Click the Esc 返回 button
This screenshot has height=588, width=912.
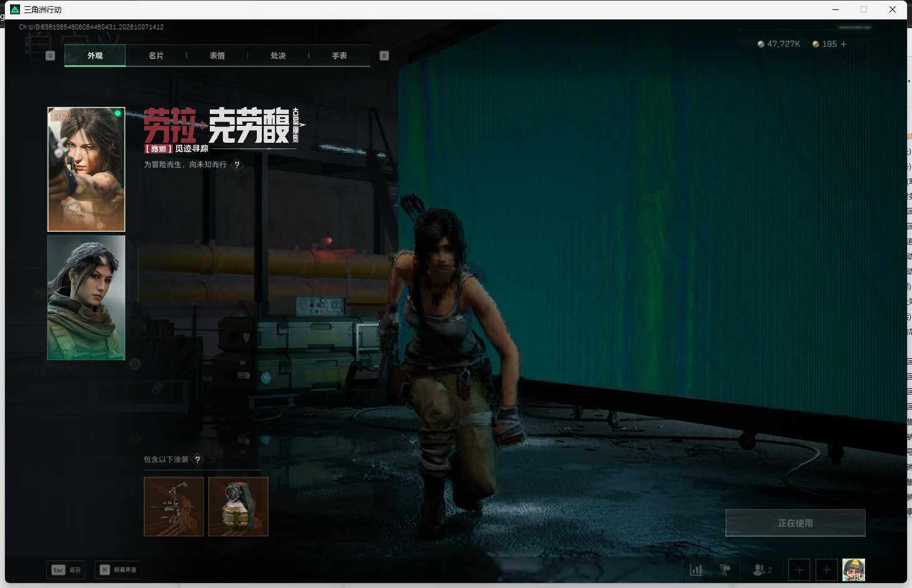(x=66, y=570)
